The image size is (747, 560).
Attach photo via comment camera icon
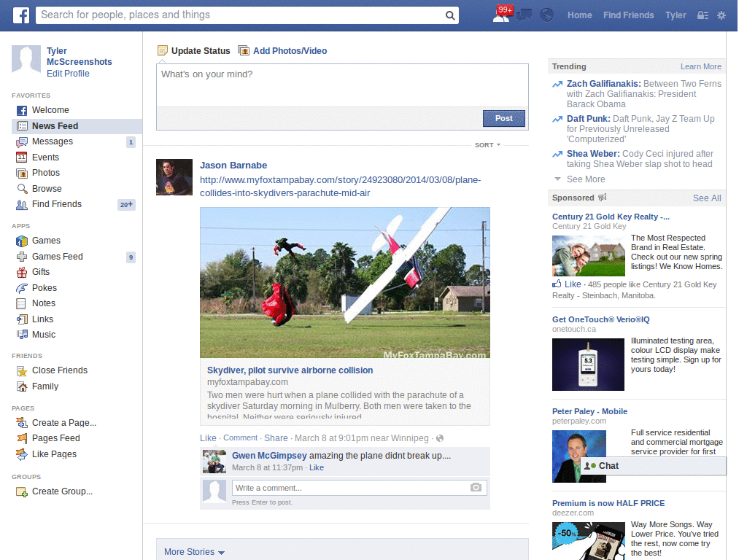click(x=476, y=488)
